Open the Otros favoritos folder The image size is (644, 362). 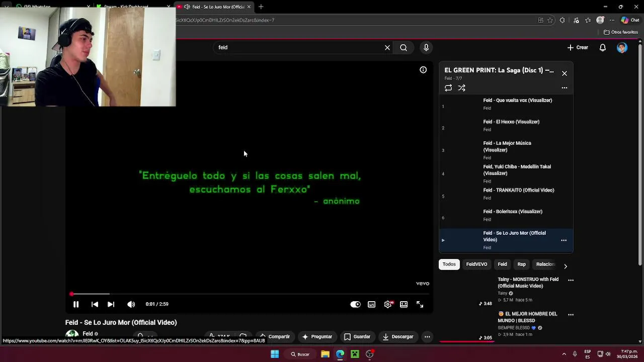(621, 32)
